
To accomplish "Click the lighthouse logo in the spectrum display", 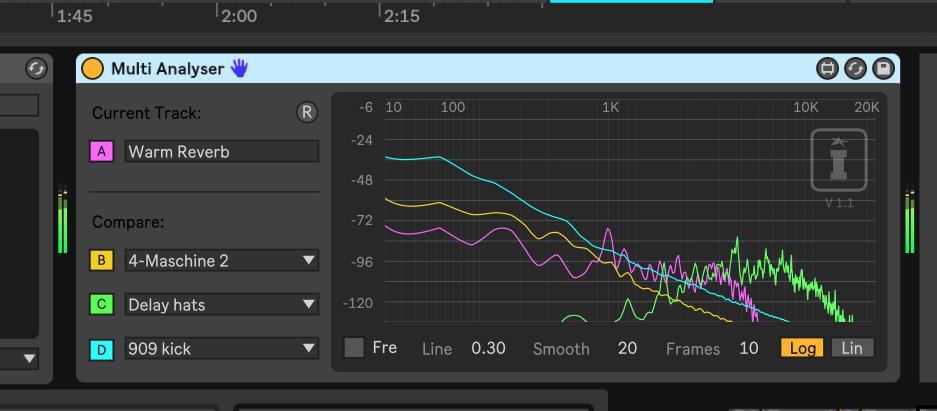I will coord(837,158).
